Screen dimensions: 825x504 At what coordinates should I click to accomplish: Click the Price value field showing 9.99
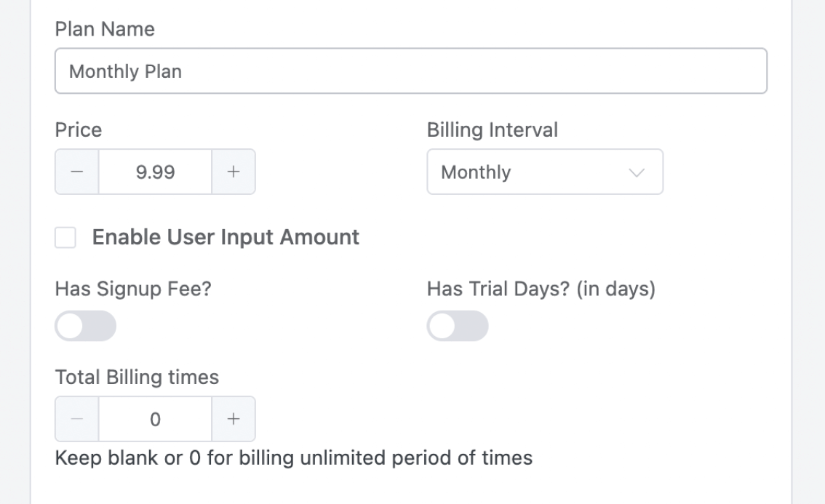[155, 172]
